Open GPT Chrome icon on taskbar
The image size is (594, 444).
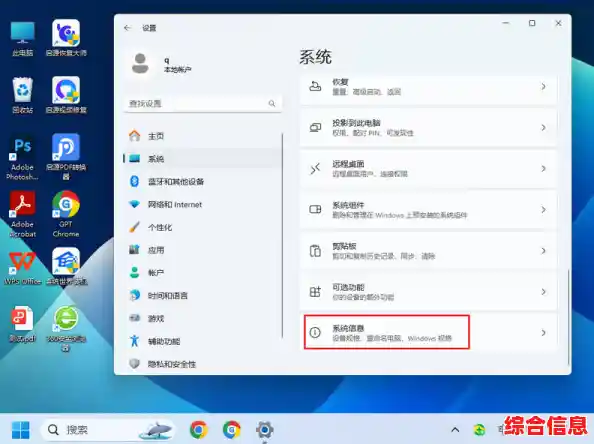point(231,430)
